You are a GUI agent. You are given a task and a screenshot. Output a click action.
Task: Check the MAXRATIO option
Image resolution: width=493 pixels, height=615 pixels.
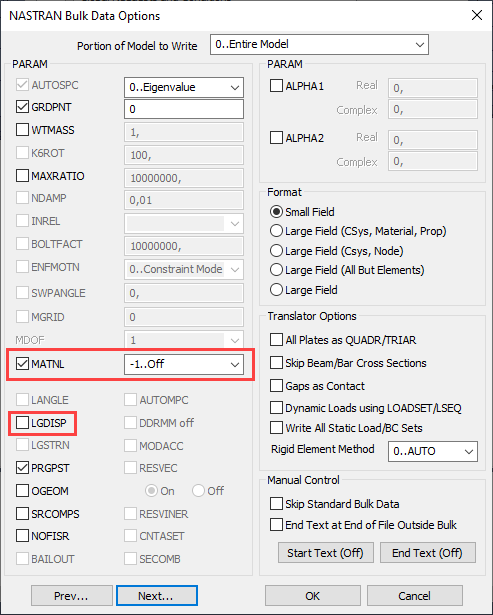22,176
